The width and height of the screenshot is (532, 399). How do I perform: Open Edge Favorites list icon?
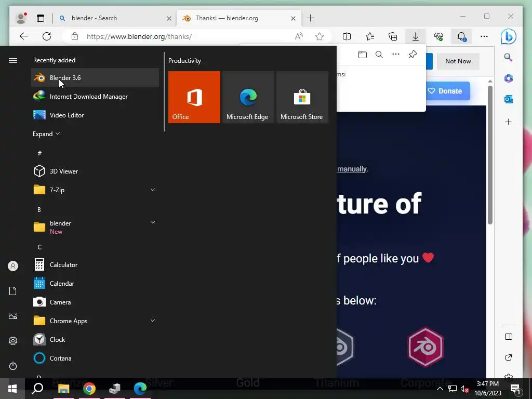click(370, 36)
